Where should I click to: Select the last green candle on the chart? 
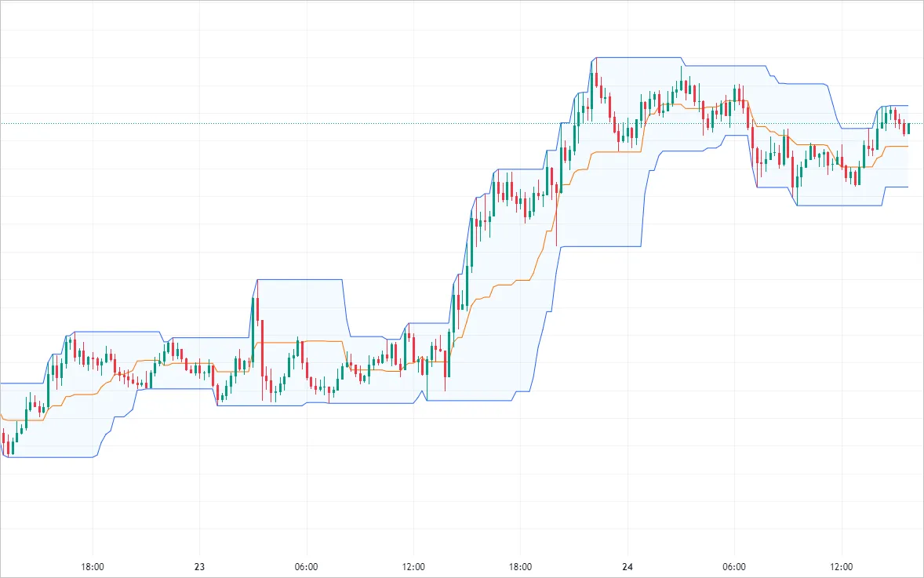click(x=908, y=129)
